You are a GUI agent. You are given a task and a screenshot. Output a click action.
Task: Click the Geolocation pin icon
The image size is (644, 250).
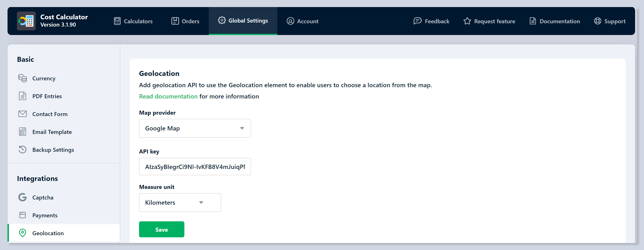(23, 233)
